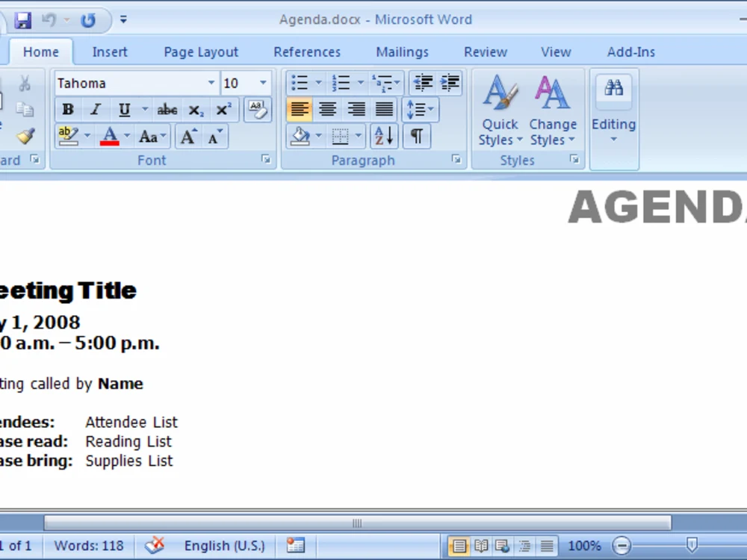The height and width of the screenshot is (560, 747).
Task: Switch to Full Screen Reading view
Action: pyautogui.click(x=481, y=546)
